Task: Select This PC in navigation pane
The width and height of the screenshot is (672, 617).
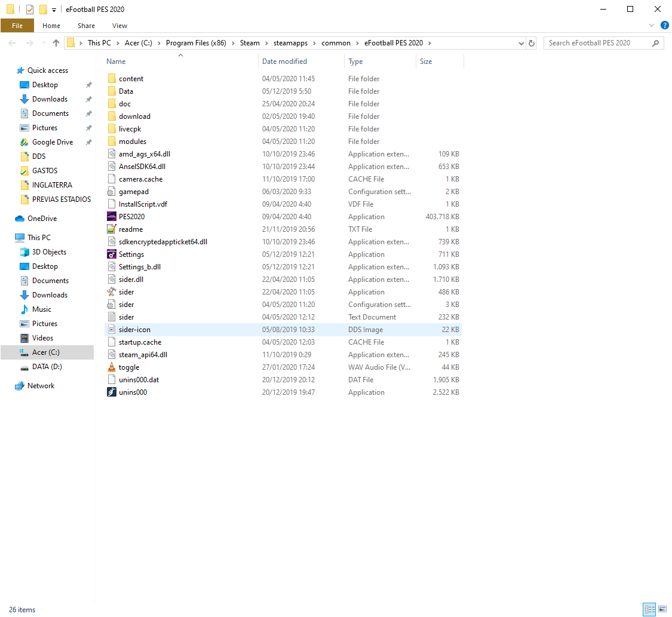Action: tap(39, 237)
